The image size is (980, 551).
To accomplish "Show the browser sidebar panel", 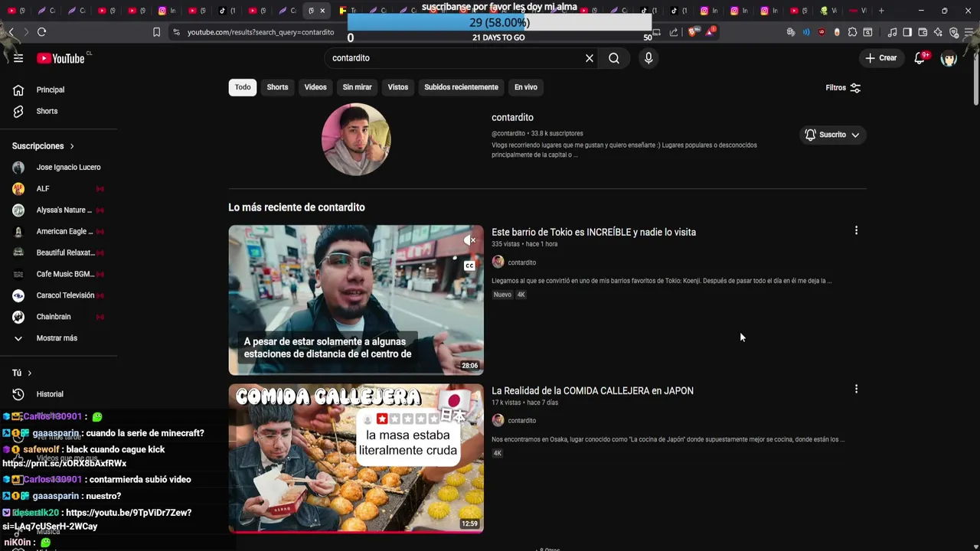I will coord(907,32).
